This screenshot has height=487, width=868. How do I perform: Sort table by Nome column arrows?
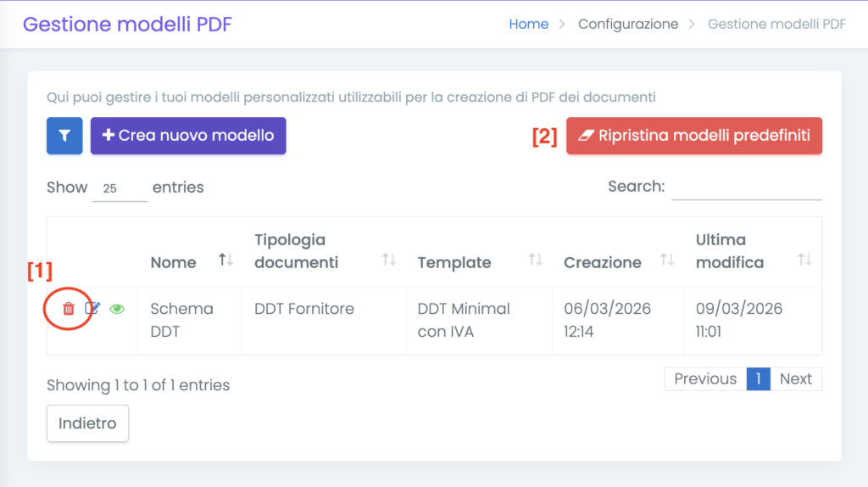click(225, 260)
